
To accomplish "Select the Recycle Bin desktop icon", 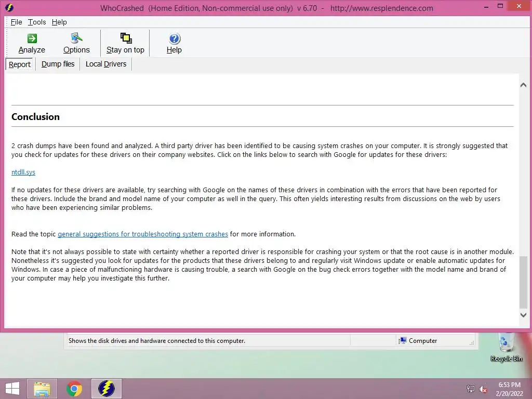I will click(506, 347).
